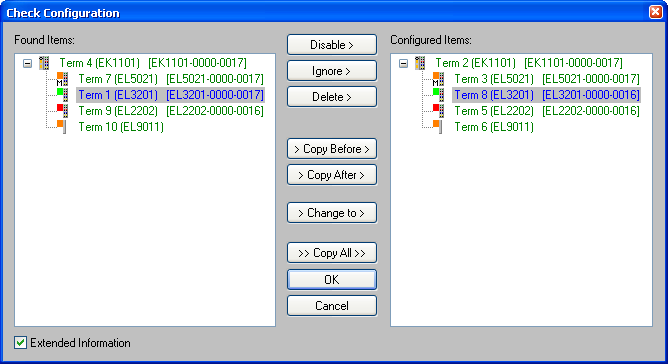Click the EK1101 coupler icon in Found Items

point(44,63)
